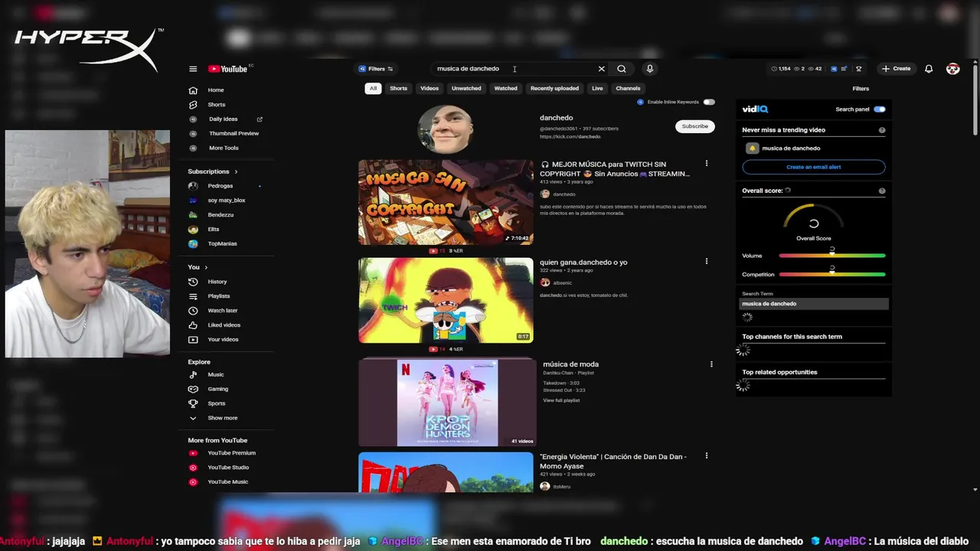Open Filters on the right side

point(861,89)
